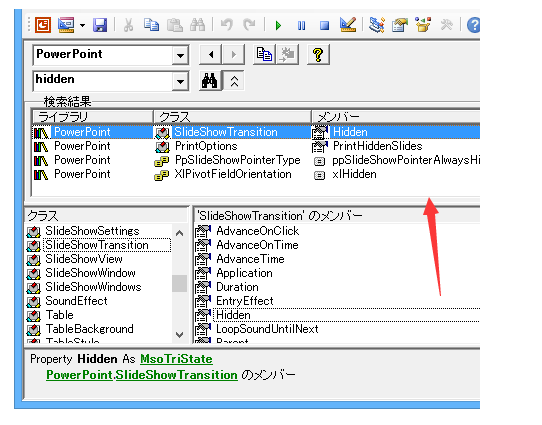Select SlideShowView class

coord(84,259)
